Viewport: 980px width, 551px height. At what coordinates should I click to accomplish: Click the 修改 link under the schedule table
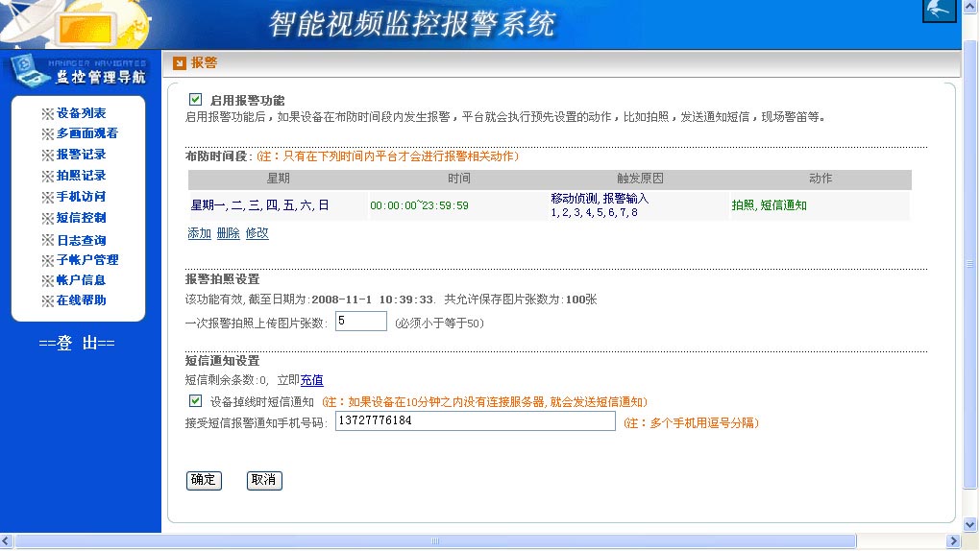[x=257, y=233]
